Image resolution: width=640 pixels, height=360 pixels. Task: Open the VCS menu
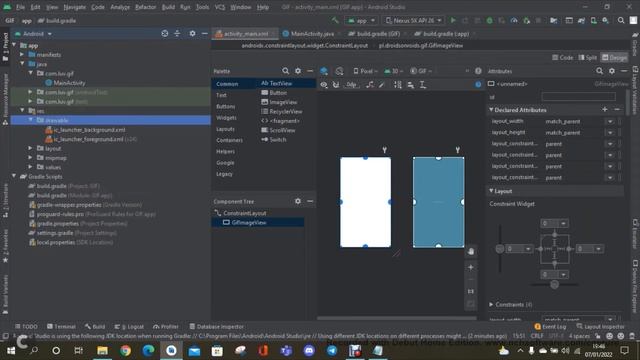pyautogui.click(x=220, y=7)
